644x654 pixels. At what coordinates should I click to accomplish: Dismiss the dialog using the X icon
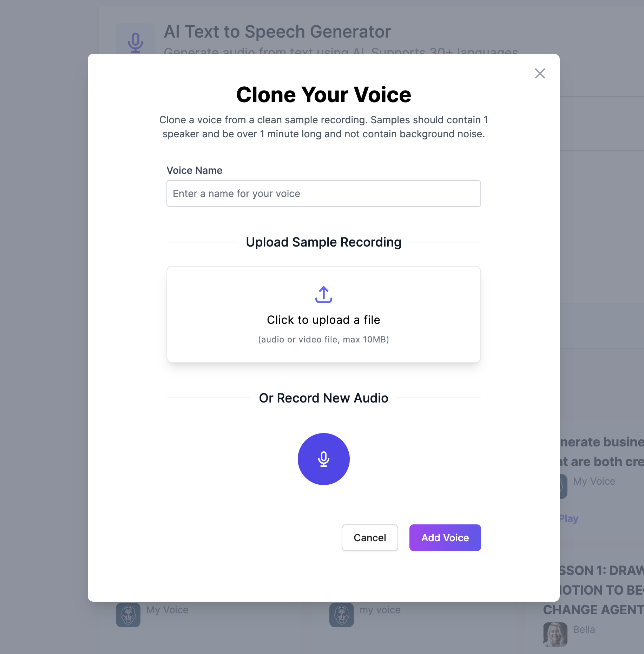[540, 74]
